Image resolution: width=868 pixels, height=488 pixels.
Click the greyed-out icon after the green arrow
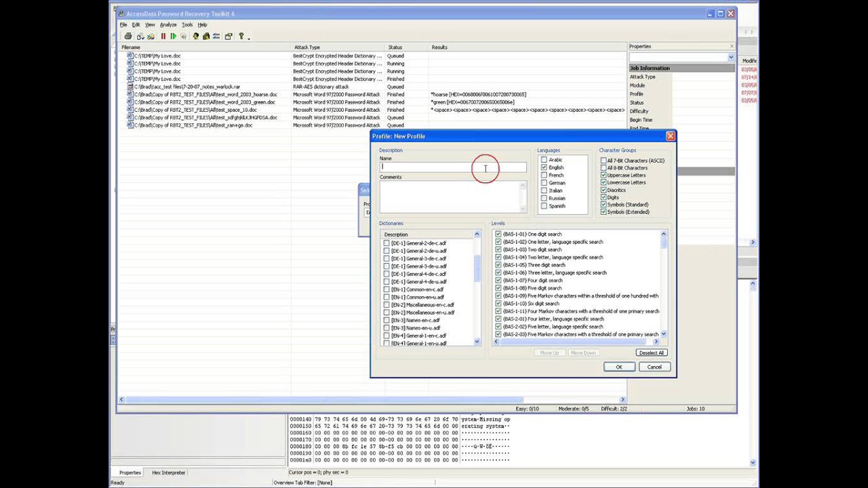(x=183, y=36)
